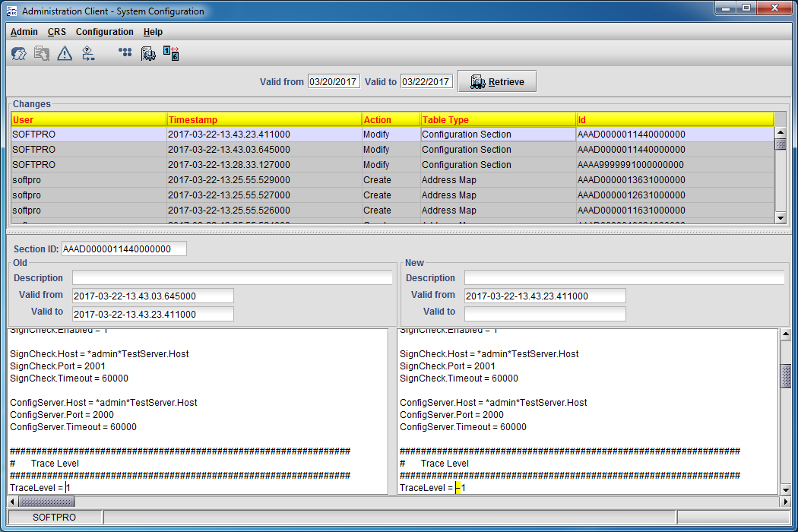Select the softpro Create row at 13.25.55.529000

tap(228, 180)
